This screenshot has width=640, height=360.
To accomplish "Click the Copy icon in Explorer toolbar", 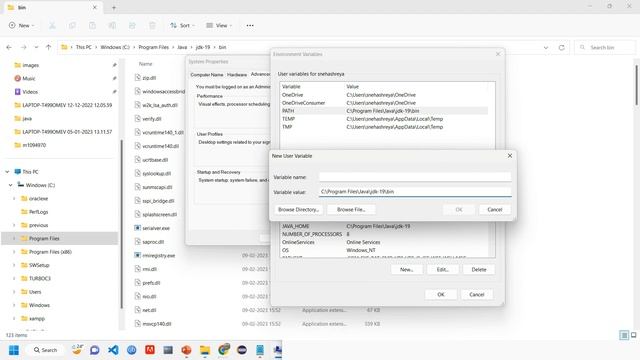I will [72, 25].
